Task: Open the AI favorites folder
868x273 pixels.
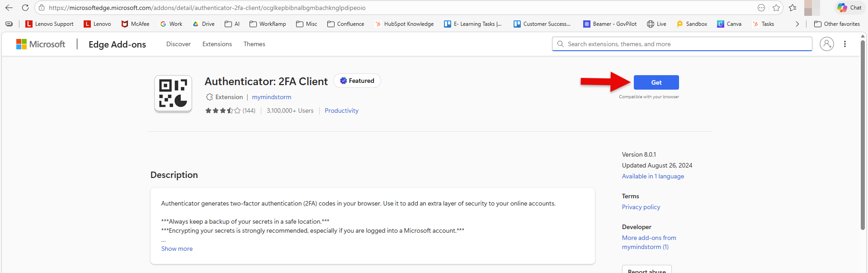Action: 232,24
